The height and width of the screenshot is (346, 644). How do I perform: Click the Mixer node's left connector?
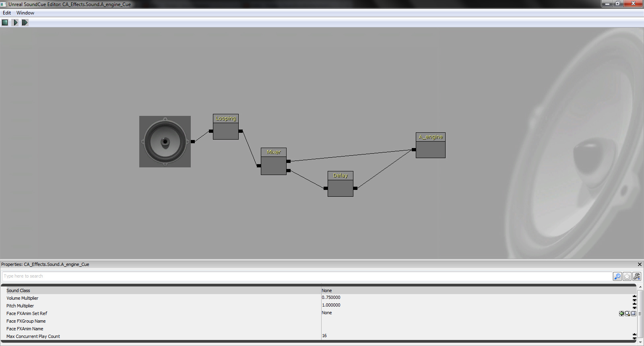259,166
